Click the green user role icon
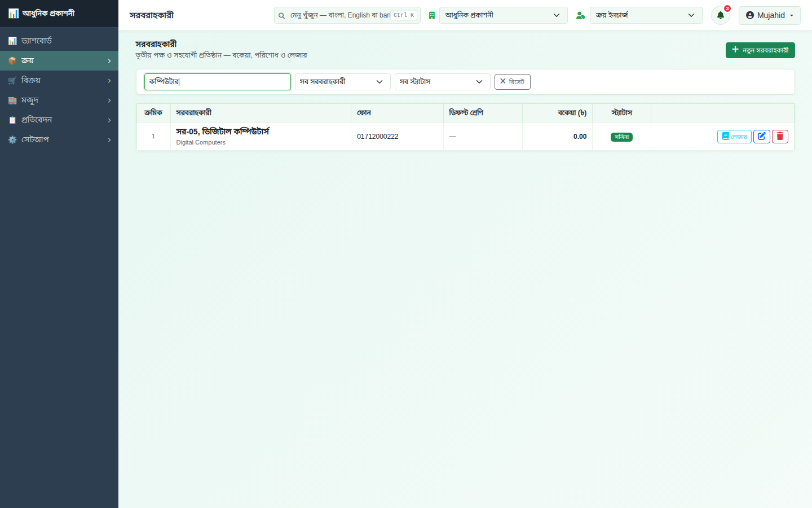The image size is (812, 508). click(x=580, y=15)
